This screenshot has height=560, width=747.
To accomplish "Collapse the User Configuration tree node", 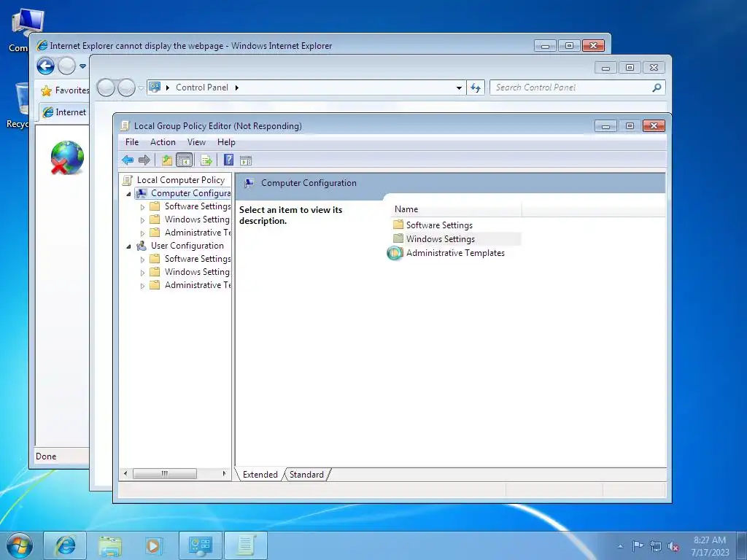I will pyautogui.click(x=128, y=246).
